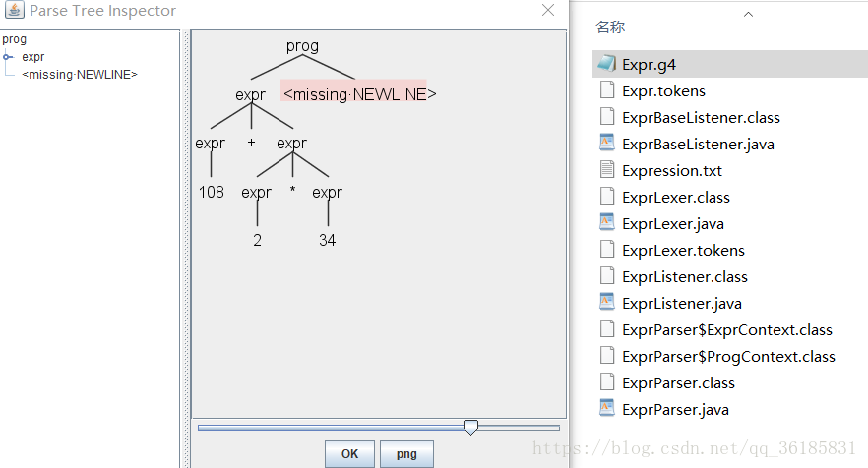Select ExprLexer.class file name
The image size is (868, 468).
676,198
